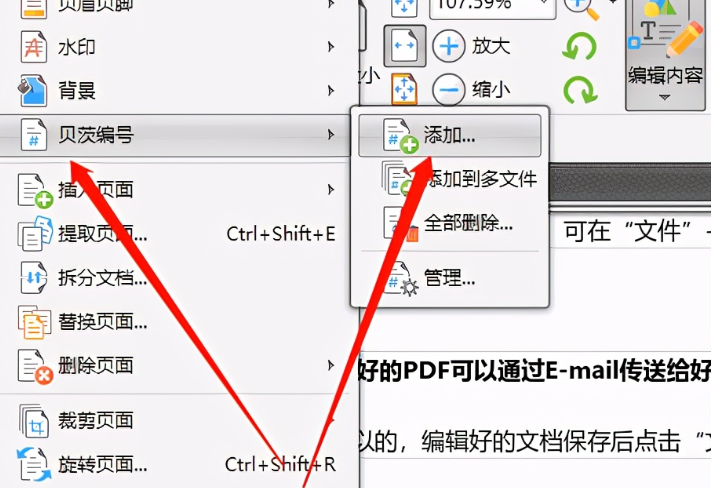Click the insert page plus icon
The width and height of the screenshot is (722, 488).
(x=35, y=190)
